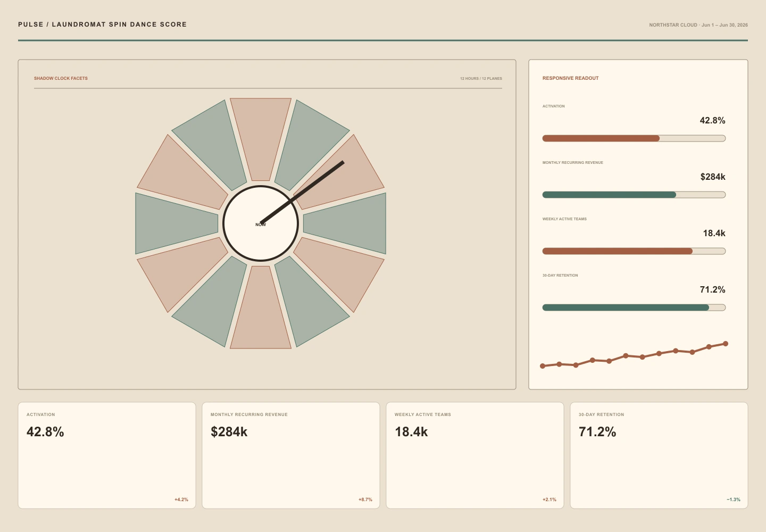Click the "30-DAY RETENTION" label in the bottom card
The height and width of the screenshot is (532, 766).
pos(602,414)
